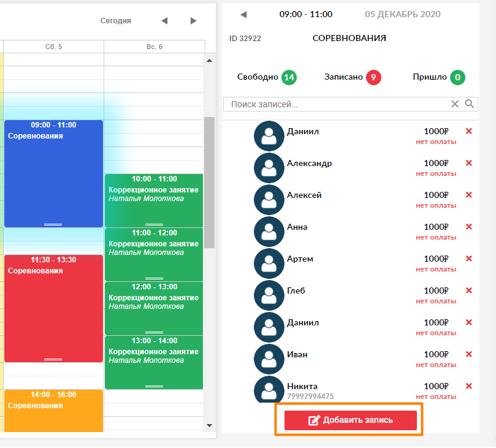Go to previous week in calendar

coord(164,21)
